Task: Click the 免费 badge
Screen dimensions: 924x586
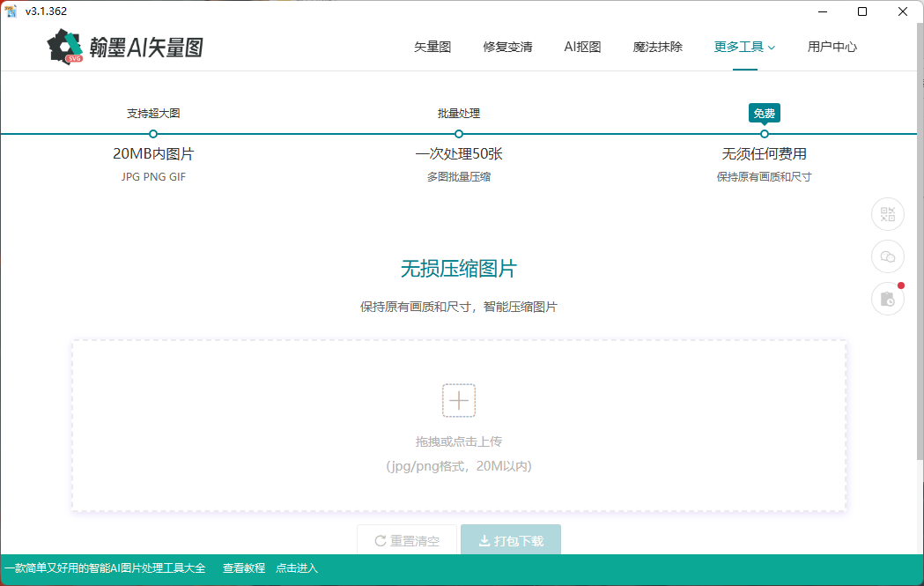Action: [x=764, y=114]
